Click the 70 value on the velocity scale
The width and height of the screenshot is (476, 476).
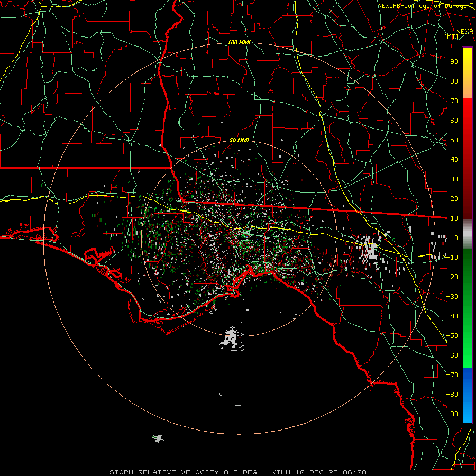pos(454,101)
